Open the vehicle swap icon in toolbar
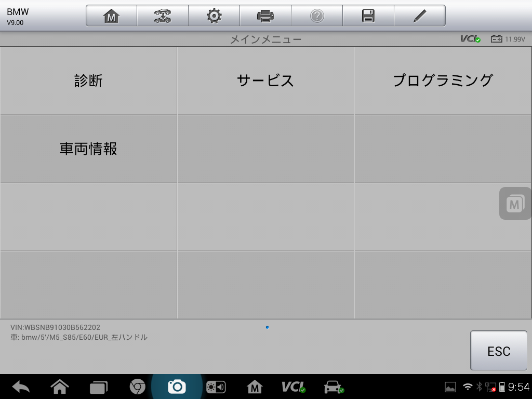 coord(163,16)
